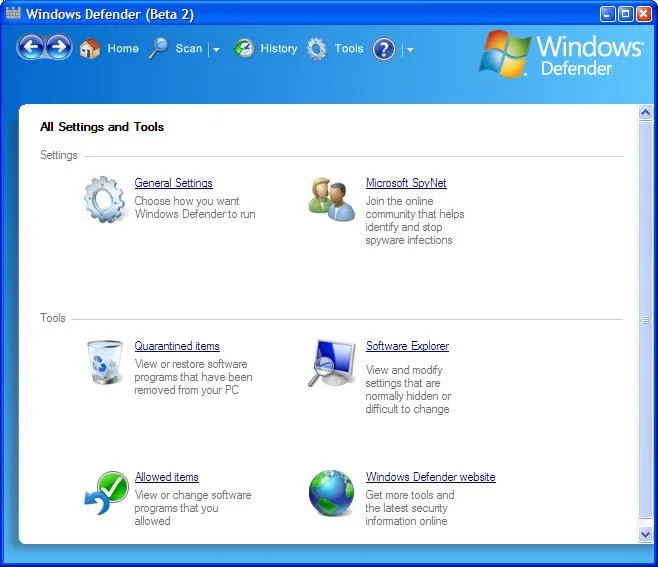
Task: Click the General Settings gear icon
Action: 104,199
